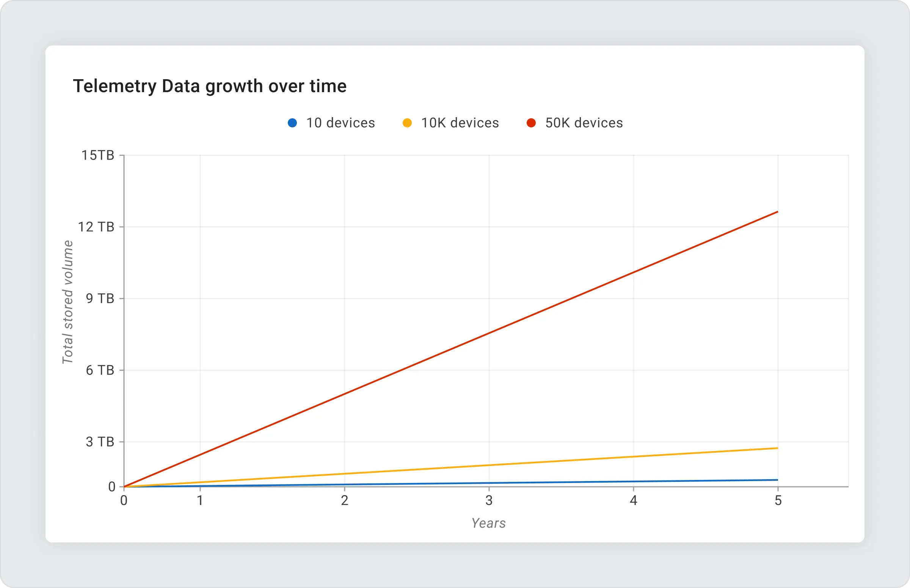Click the Total stored volume axis title
The width and height of the screenshot is (910, 588).
coord(67,302)
